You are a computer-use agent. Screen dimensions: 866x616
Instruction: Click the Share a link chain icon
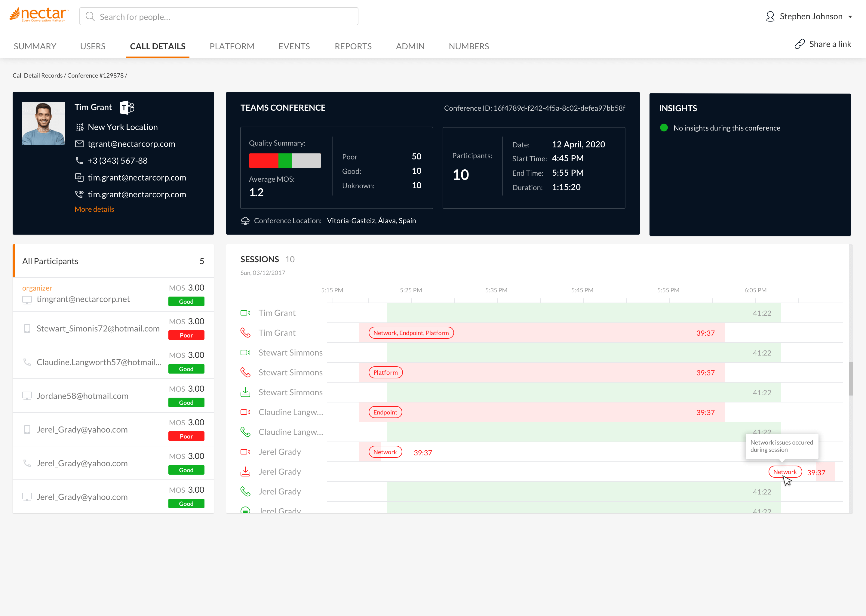800,44
